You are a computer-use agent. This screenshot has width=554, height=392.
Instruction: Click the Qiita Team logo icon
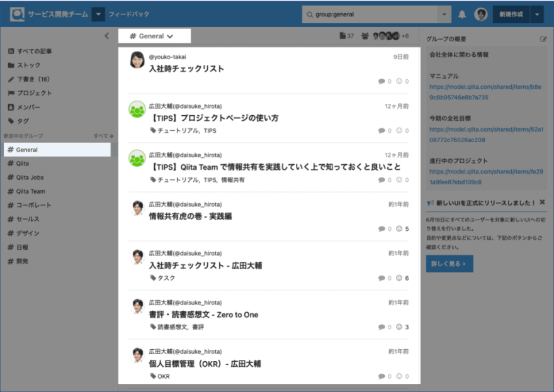click(x=18, y=14)
